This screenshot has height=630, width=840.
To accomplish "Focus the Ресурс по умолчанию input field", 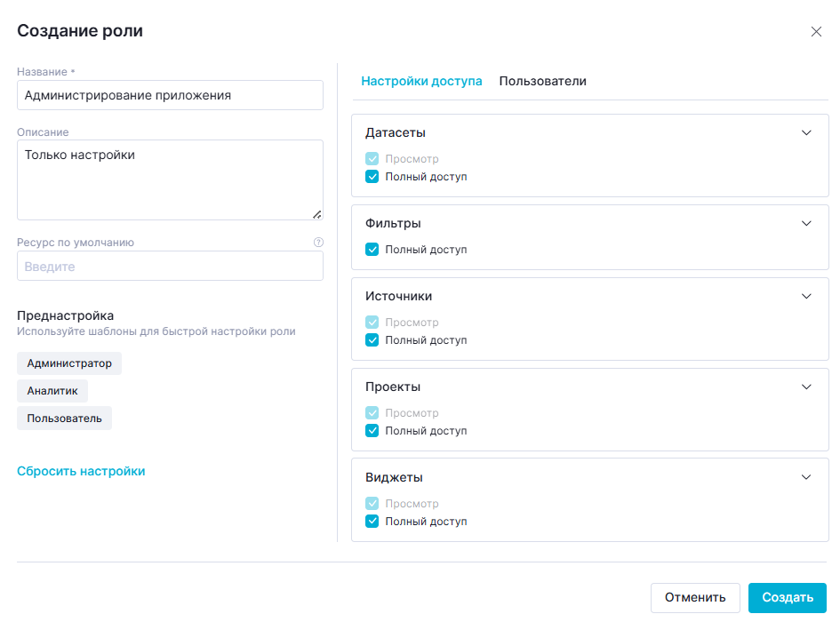I will point(170,267).
